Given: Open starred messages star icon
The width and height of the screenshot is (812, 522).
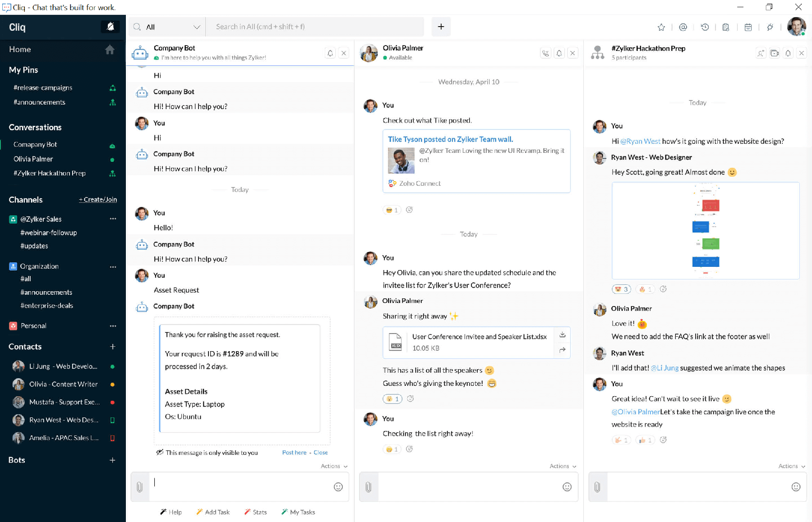Looking at the screenshot, I should 661,27.
